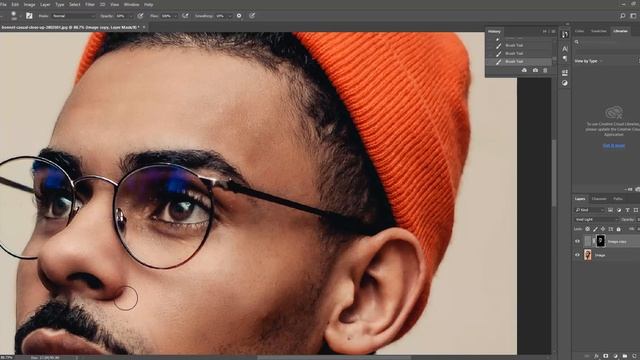Open the layer filter Kind dropdown
The image size is (640, 360).
coord(589,210)
